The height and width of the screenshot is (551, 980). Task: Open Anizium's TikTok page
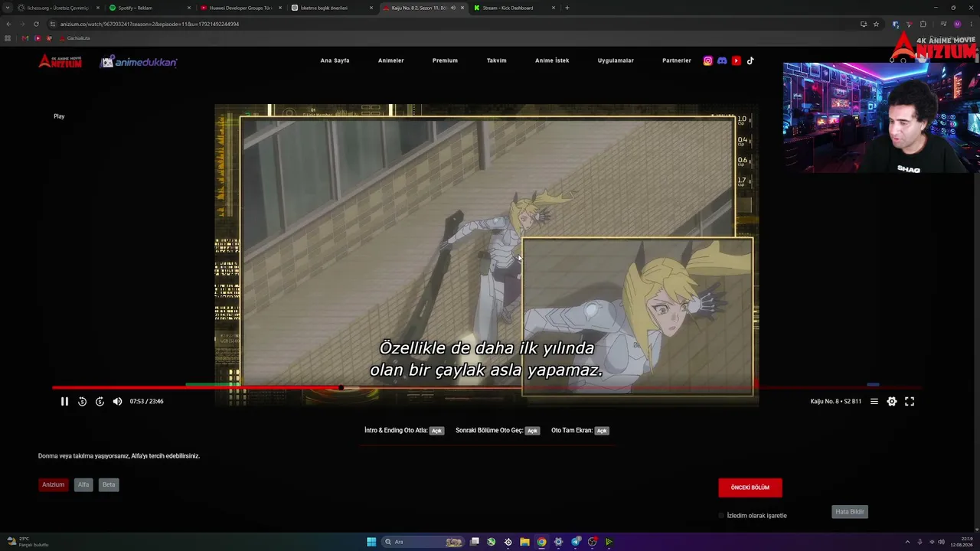750,60
